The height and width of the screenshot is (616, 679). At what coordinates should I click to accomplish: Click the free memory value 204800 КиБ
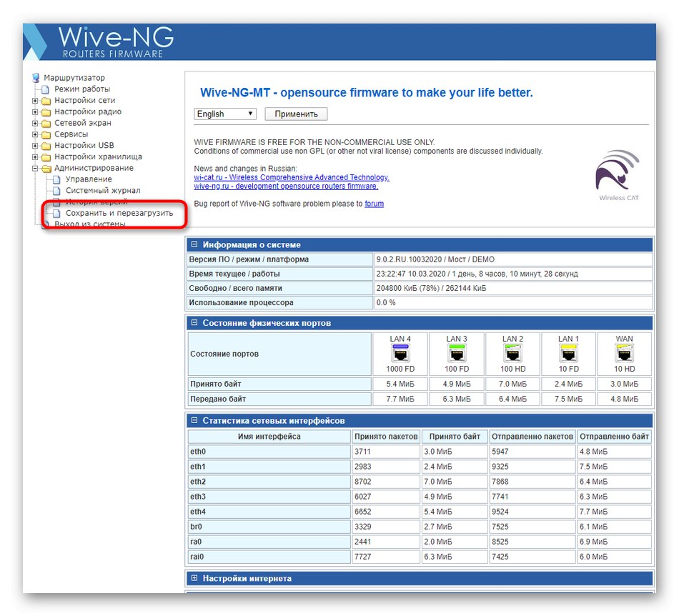(396, 288)
